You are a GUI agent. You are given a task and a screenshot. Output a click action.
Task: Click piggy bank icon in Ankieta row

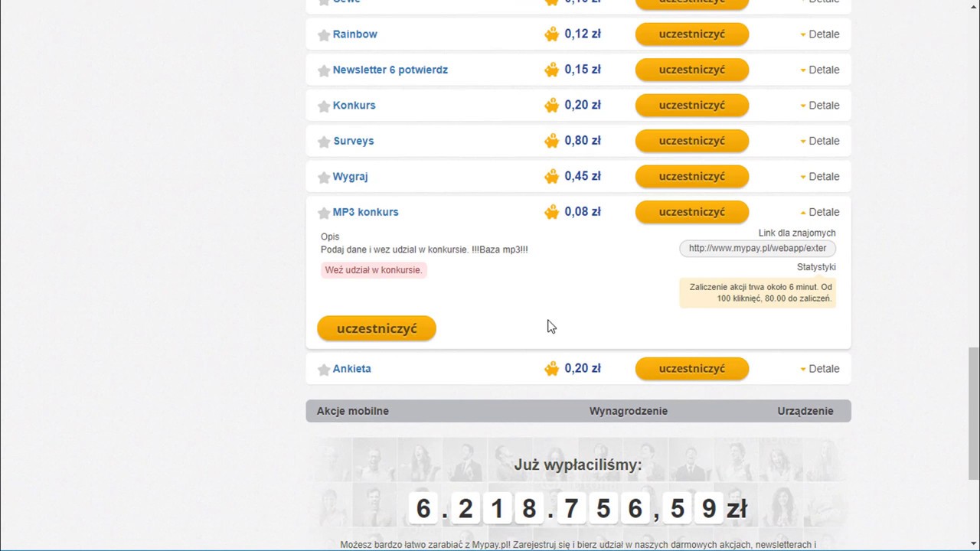(551, 369)
